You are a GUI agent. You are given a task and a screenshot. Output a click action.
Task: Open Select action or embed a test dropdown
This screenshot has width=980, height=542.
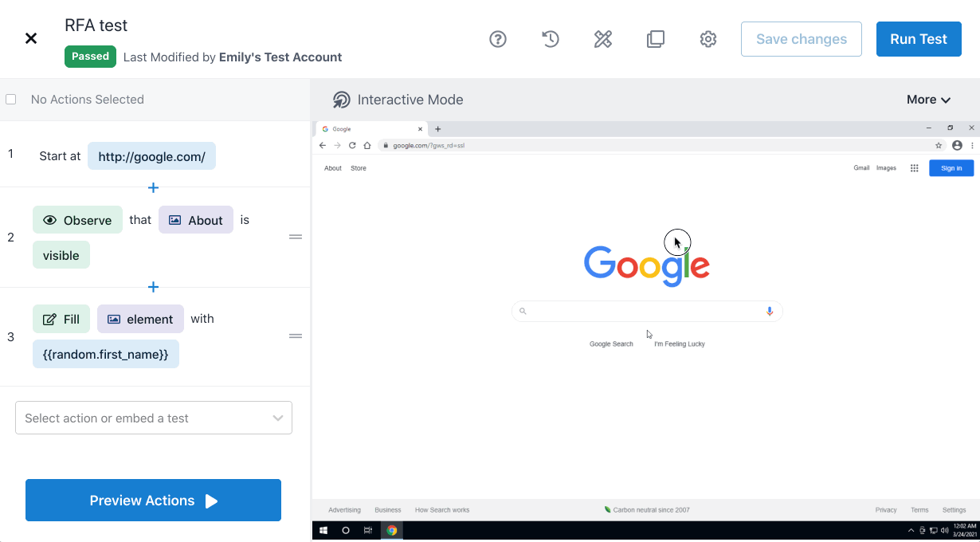(x=154, y=418)
